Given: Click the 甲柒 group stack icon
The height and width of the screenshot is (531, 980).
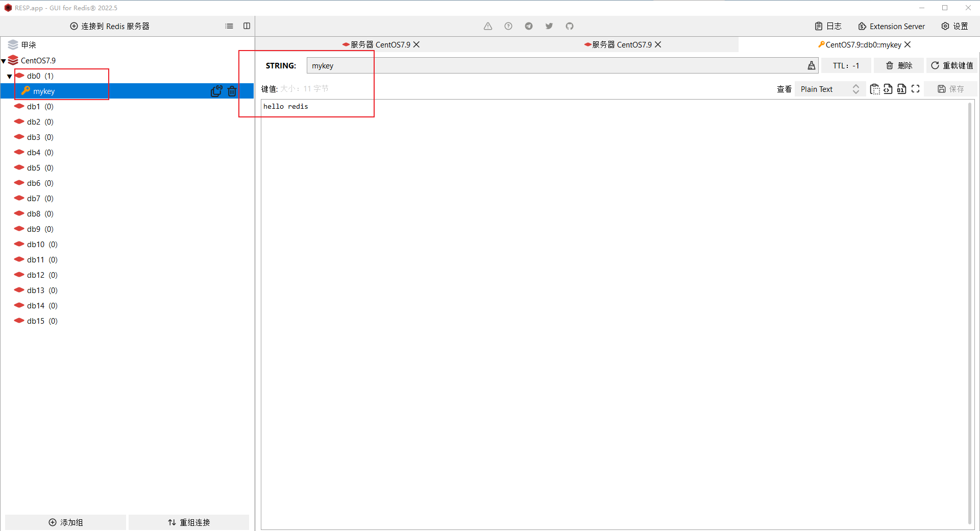Looking at the screenshot, I should [13, 45].
